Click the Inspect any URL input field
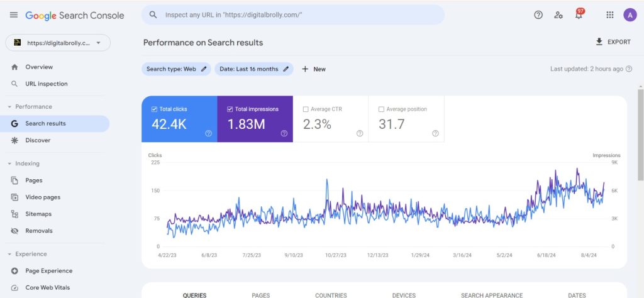 [293, 15]
